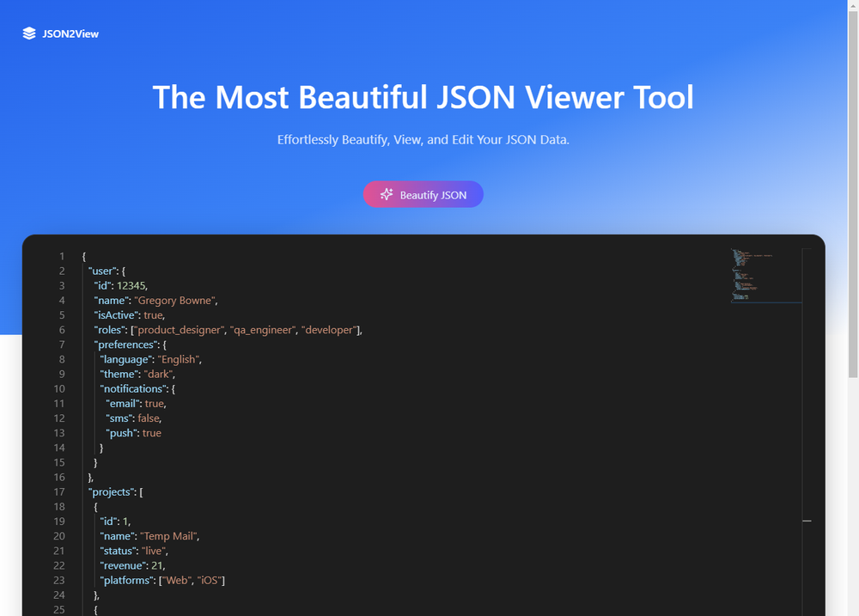
Task: Open the JSON2View brand link
Action: point(61,34)
